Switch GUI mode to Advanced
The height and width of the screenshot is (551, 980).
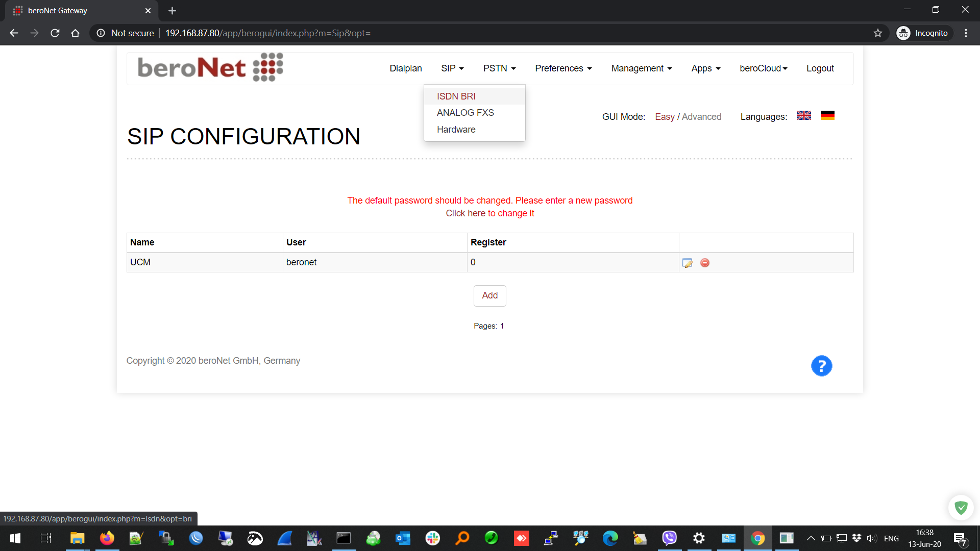pyautogui.click(x=701, y=117)
